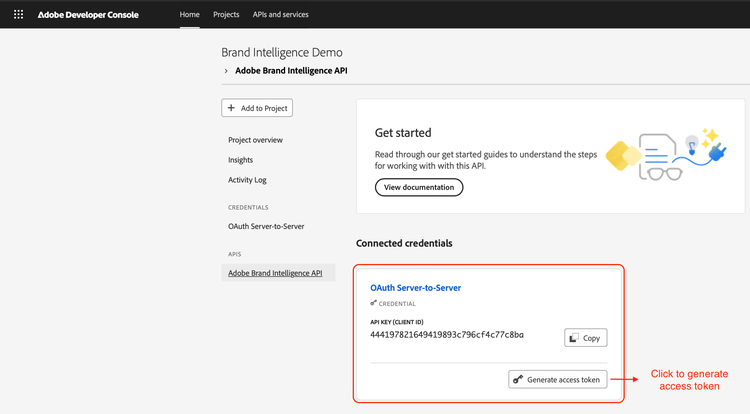Select OAuth Server-to-Server in sidebar credentials
The width and height of the screenshot is (750, 414).
(266, 227)
